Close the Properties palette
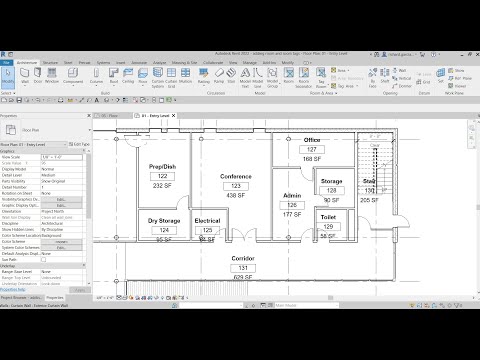 [x=89, y=116]
